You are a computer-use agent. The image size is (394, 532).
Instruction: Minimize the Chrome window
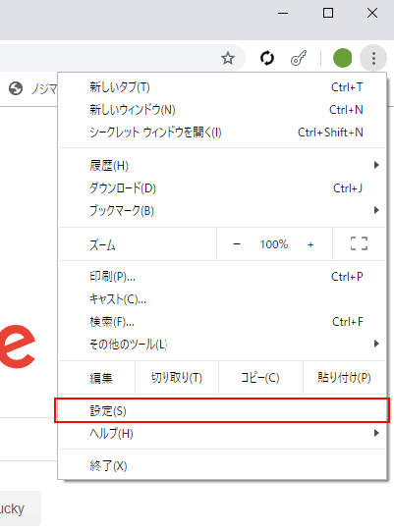coord(283,13)
